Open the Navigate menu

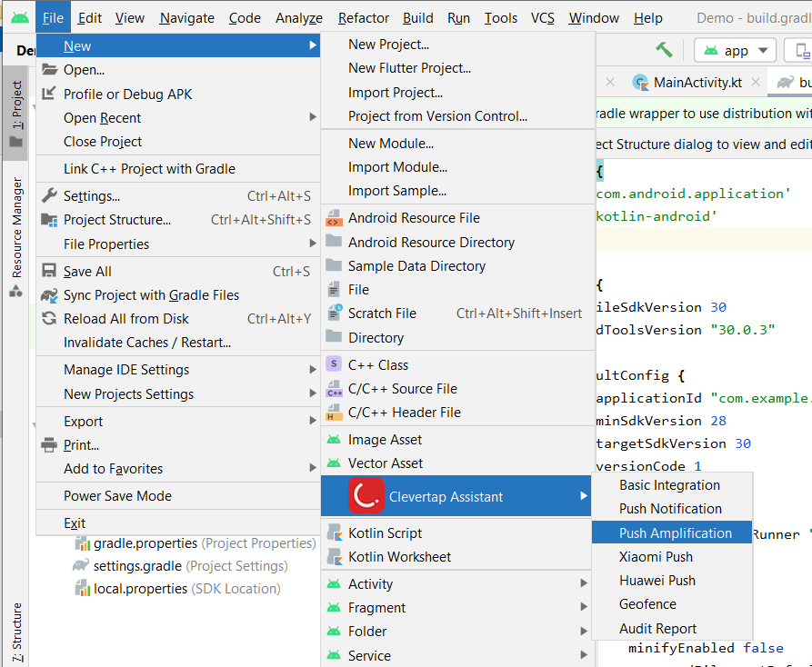[187, 18]
